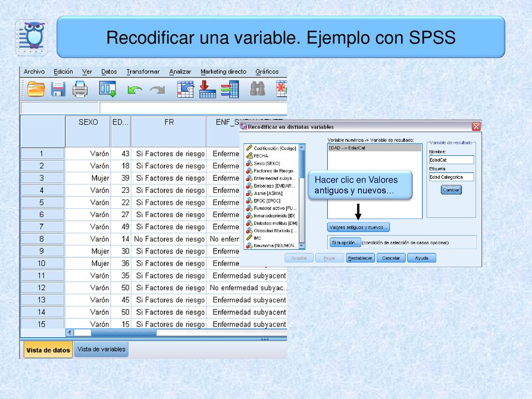Click the data grid horizontal scroll thumb
The height and width of the screenshot is (399, 532).
point(124,332)
